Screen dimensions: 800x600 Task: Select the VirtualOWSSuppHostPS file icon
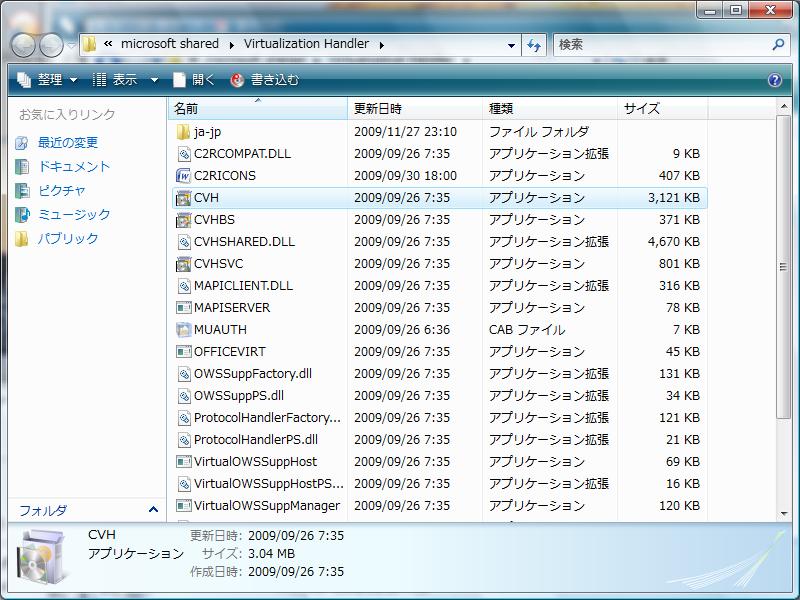(184, 484)
